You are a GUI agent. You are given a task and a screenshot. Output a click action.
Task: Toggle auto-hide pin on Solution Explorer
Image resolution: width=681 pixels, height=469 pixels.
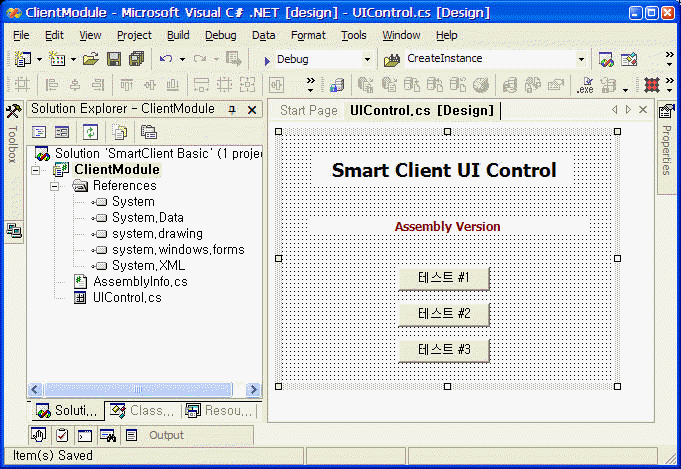[232, 110]
